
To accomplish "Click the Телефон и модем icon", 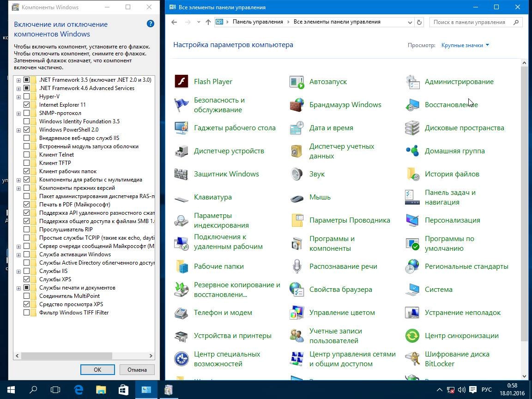I will (x=181, y=313).
